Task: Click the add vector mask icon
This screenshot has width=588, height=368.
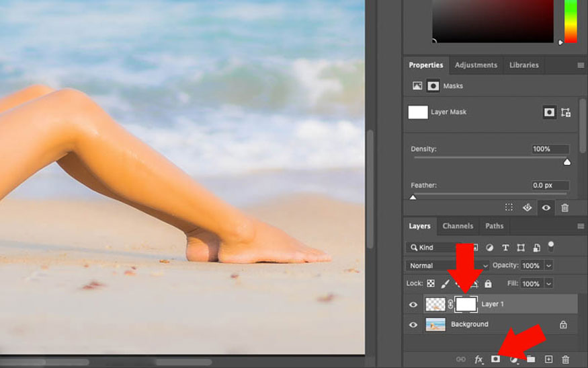Action: pos(565,112)
